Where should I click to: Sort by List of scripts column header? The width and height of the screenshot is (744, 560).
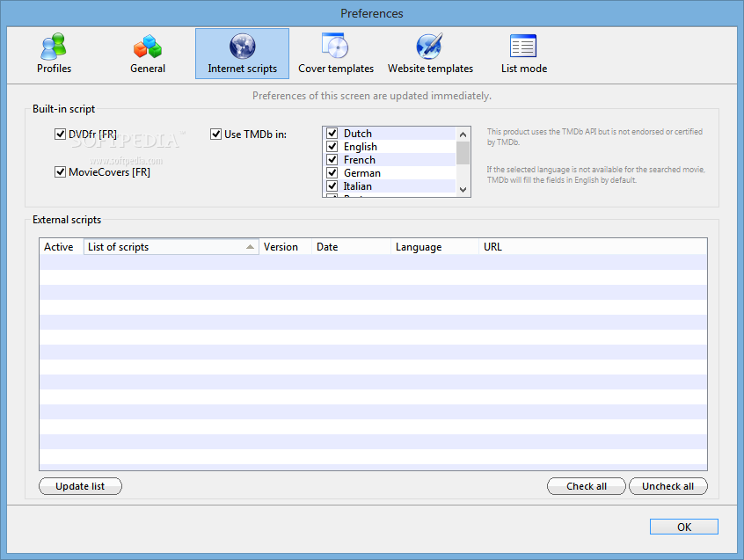pos(171,246)
